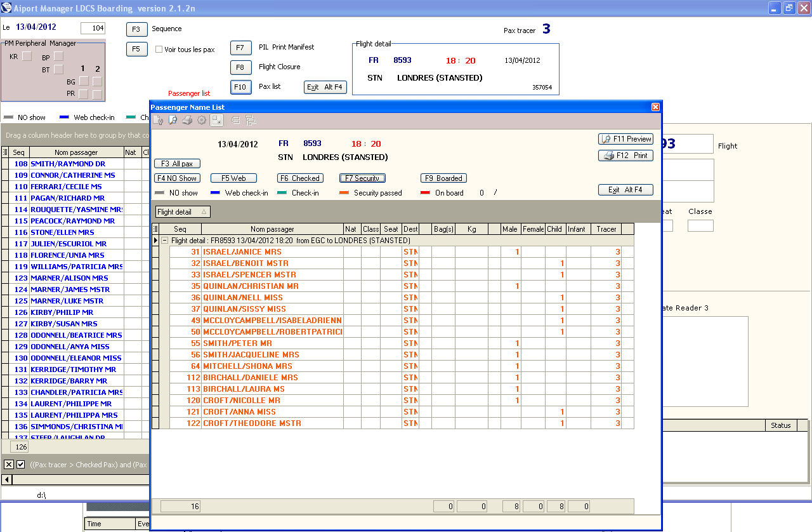Image resolution: width=812 pixels, height=532 pixels.
Task: Uncheck the Pax tracer filter checkbox
Action: tap(21, 465)
